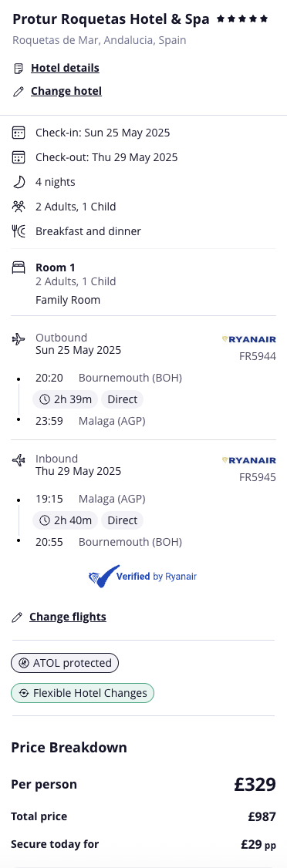287x868 pixels.
Task: Click the guests icon beside 2 Adults, 1 Child
Action: [19, 207]
